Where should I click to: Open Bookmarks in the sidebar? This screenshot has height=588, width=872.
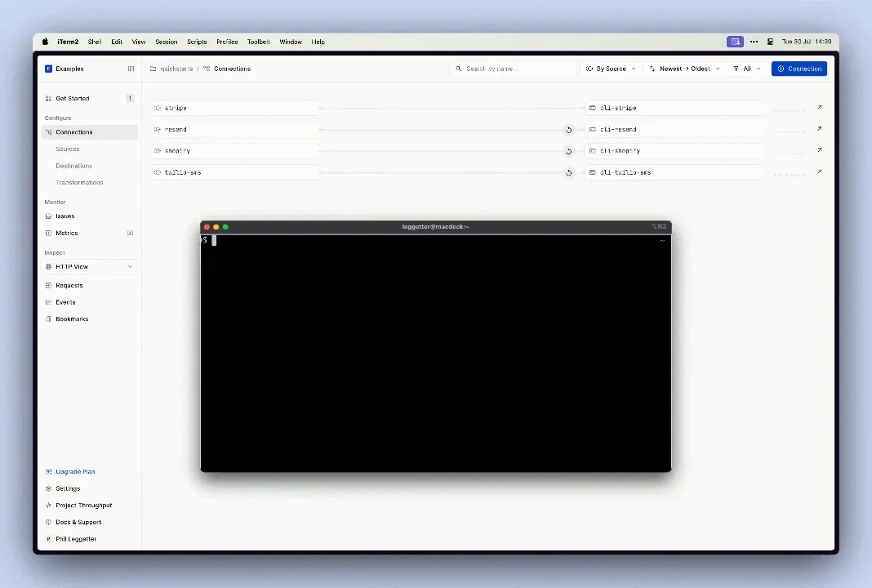72,318
